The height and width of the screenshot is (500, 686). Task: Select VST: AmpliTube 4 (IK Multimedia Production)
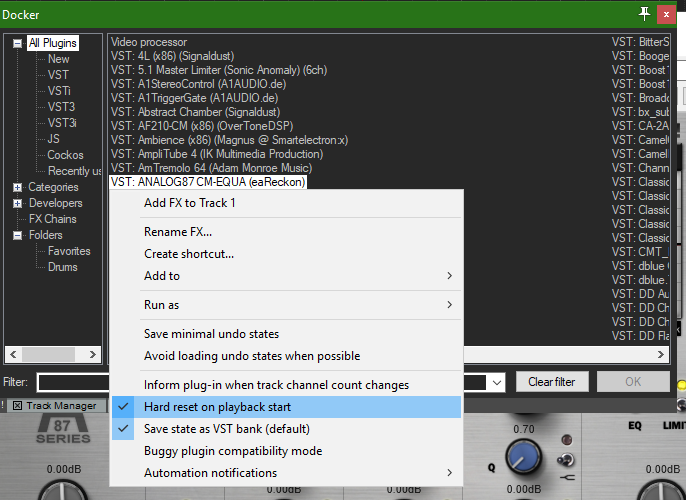tap(217, 154)
